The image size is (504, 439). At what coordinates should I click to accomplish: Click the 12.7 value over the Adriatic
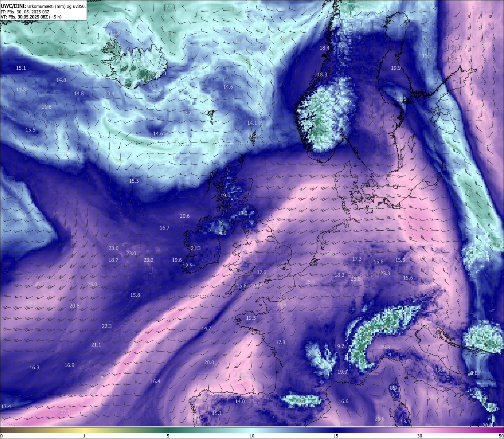[440, 371]
